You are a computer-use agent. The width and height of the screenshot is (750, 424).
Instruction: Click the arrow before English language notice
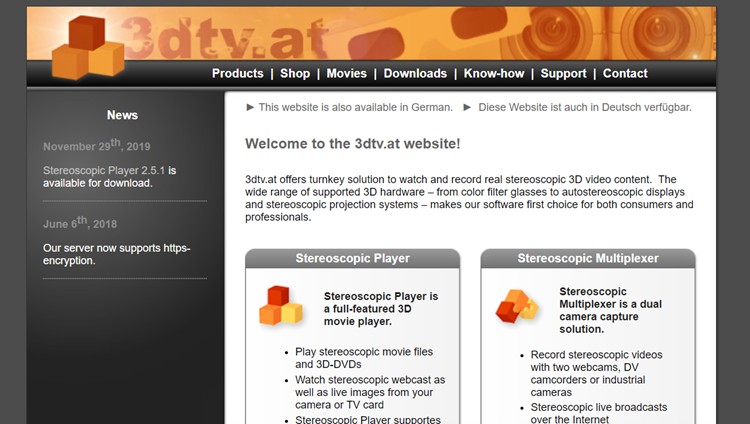[250, 107]
